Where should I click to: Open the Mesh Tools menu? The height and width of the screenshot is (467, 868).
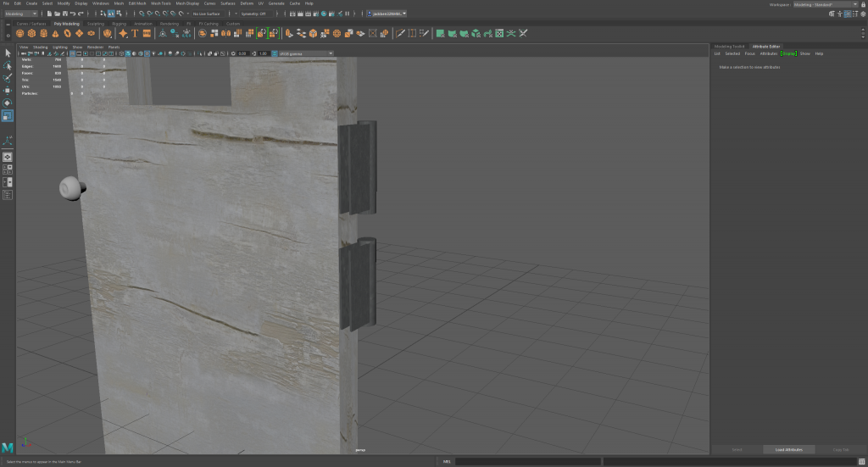click(x=161, y=3)
